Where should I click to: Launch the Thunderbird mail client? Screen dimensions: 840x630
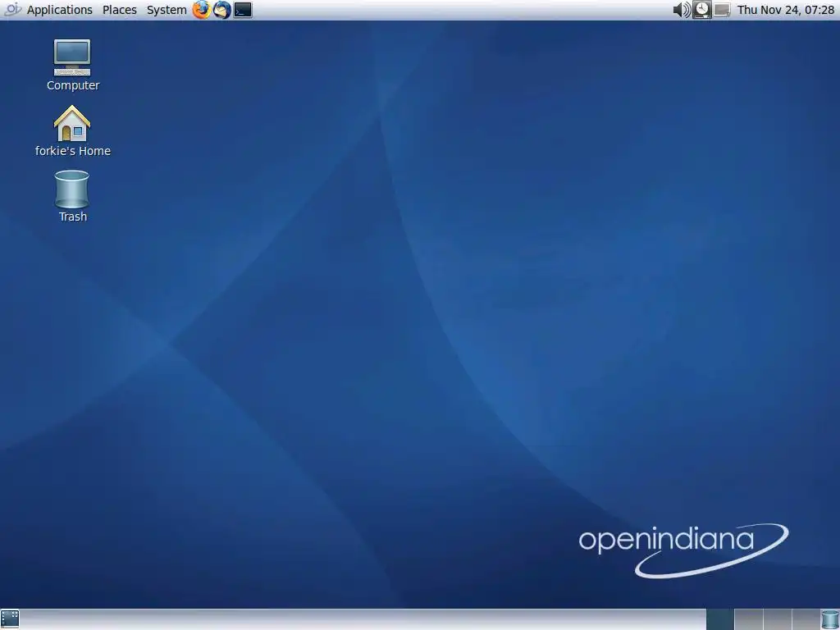click(221, 10)
